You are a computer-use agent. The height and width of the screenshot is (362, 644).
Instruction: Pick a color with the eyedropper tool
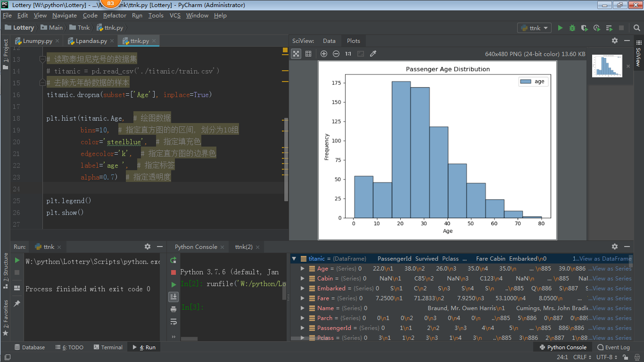pyautogui.click(x=373, y=54)
